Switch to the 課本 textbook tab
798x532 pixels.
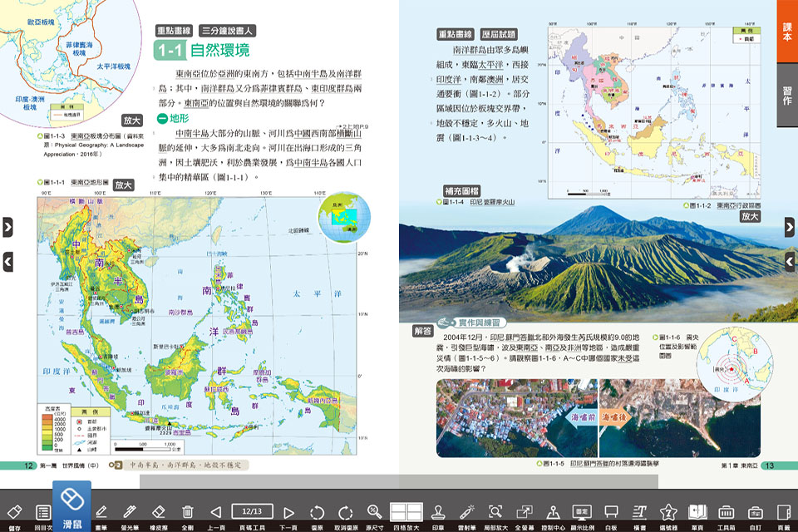tap(787, 32)
